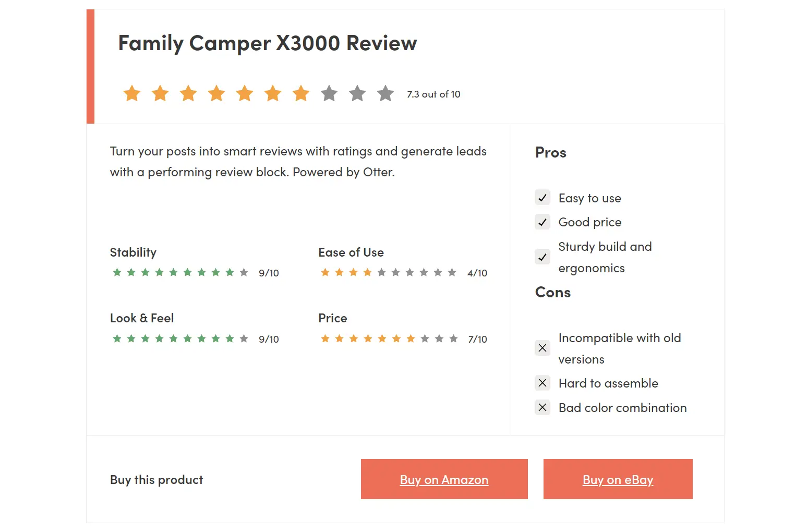Click the last gray star in overall rating
Screen dimensions: 808x532
tap(385, 93)
